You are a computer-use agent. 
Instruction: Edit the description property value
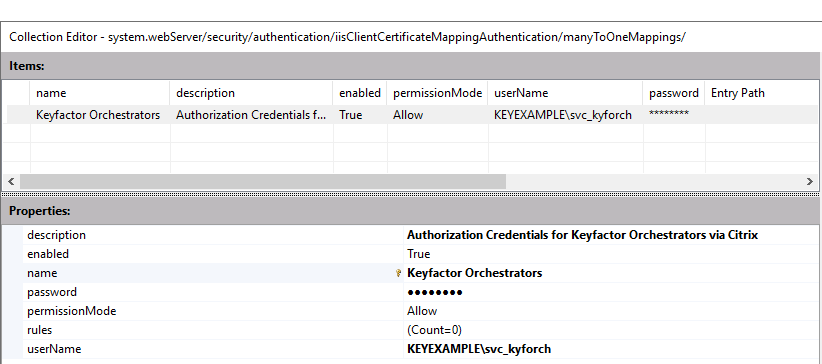611,235
